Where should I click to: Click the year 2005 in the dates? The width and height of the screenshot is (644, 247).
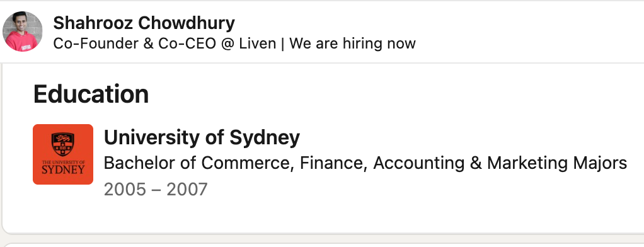click(125, 190)
